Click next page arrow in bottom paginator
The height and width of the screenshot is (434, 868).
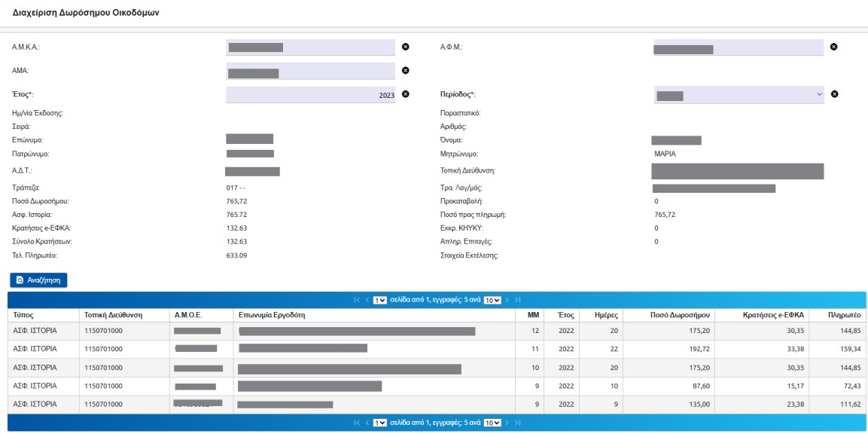click(507, 423)
